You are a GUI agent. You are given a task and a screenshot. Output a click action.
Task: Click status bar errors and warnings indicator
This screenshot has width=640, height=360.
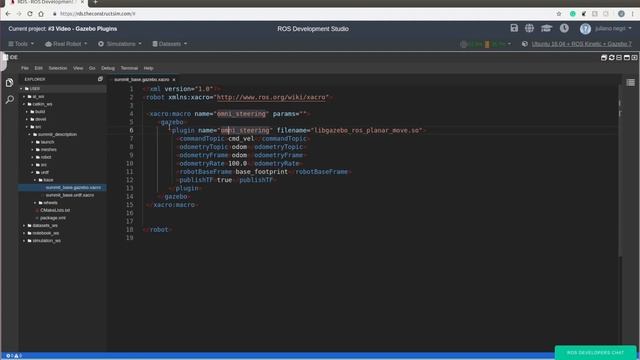coord(14,356)
